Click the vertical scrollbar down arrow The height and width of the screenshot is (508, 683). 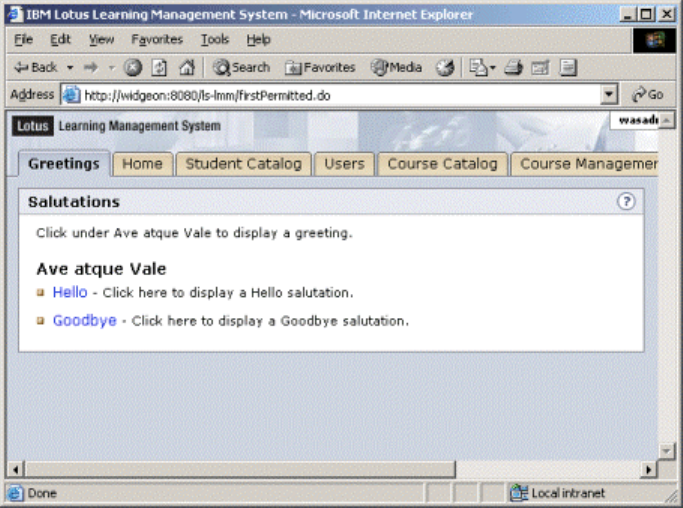pyautogui.click(x=666, y=451)
